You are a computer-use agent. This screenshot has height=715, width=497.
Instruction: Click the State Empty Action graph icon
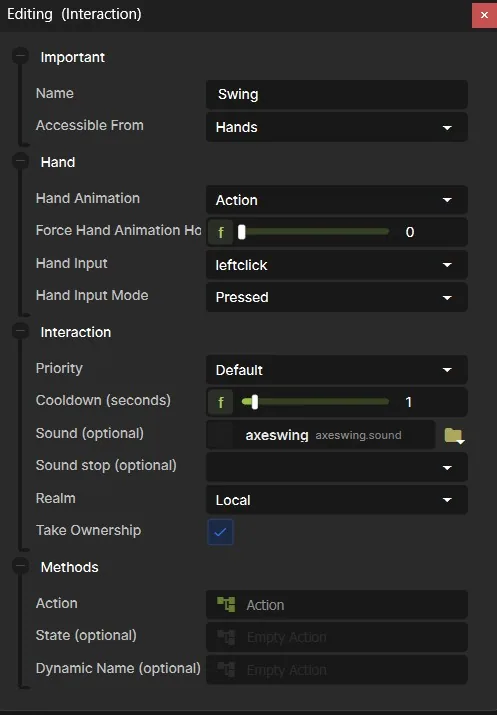pyautogui.click(x=226, y=637)
